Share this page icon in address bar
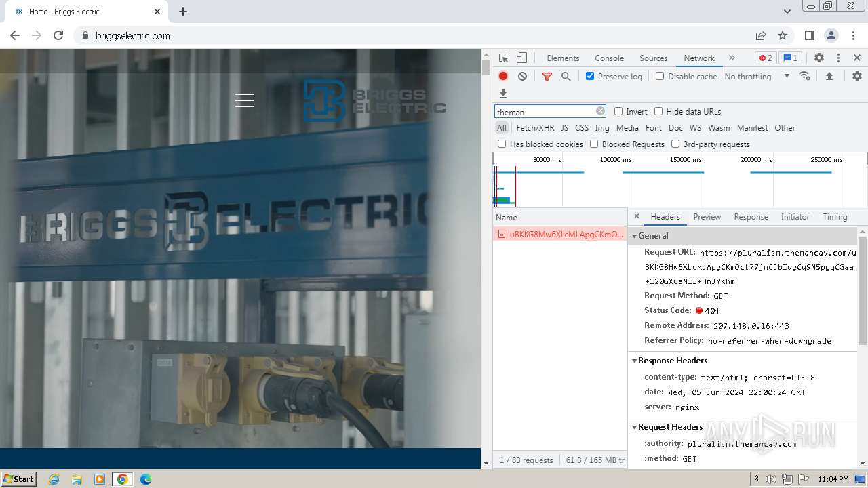This screenshot has height=488, width=868. pyautogui.click(x=761, y=35)
